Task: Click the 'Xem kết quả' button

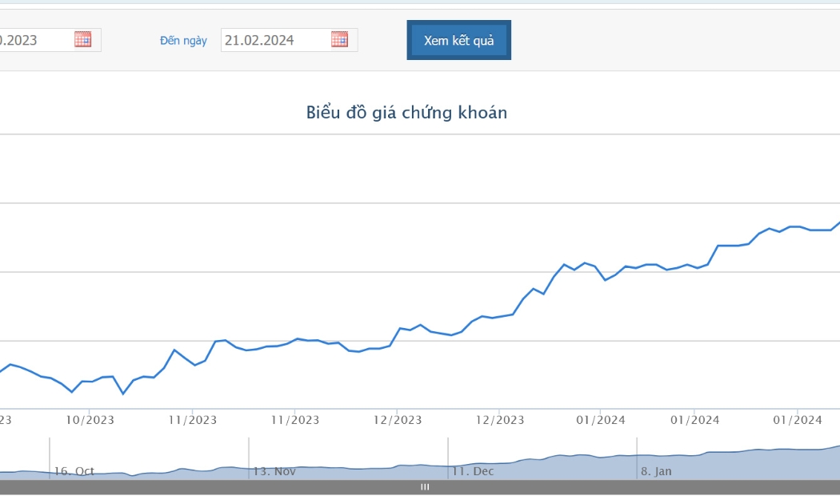Action: 458,40
